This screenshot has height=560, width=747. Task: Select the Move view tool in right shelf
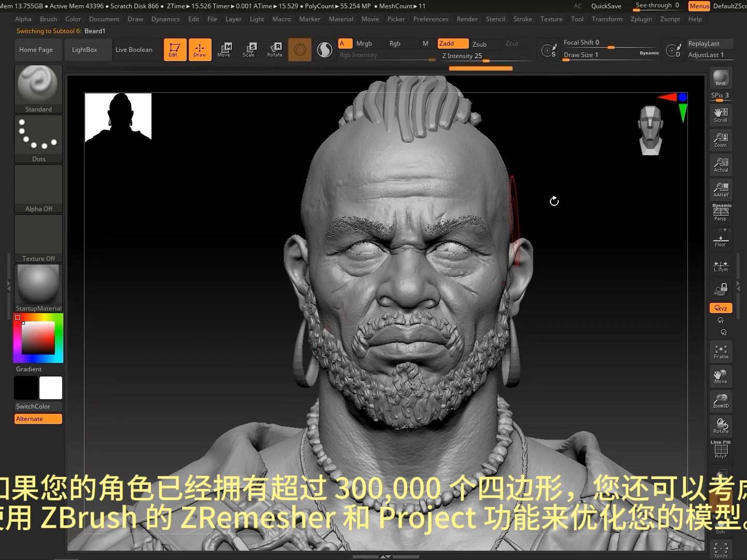tap(721, 376)
